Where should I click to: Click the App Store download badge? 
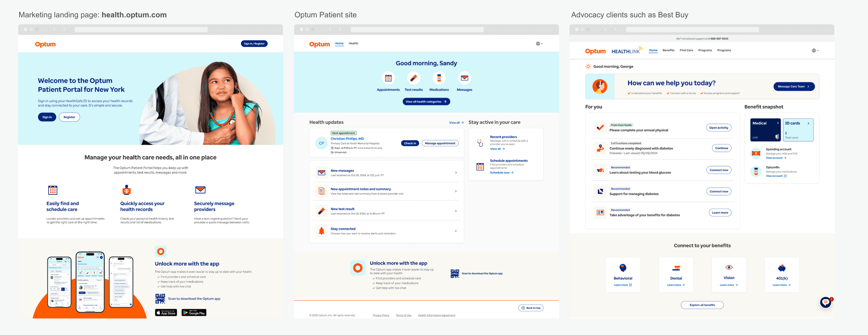(x=166, y=313)
